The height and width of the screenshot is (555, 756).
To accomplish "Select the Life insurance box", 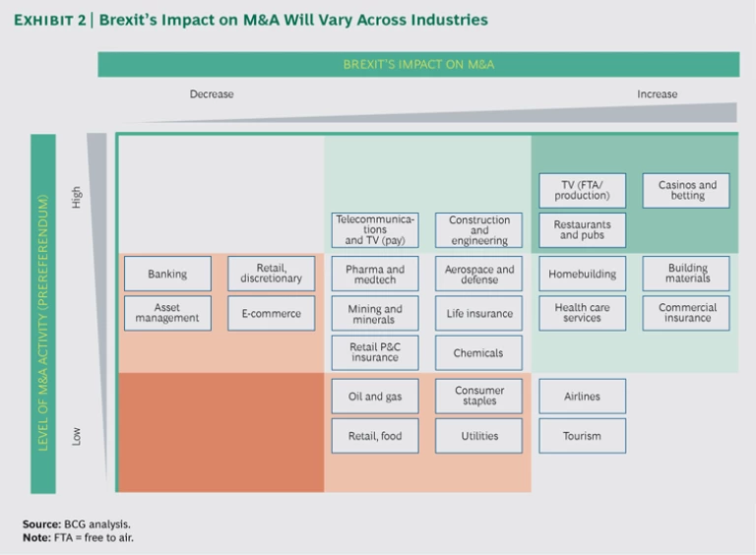I will (479, 313).
